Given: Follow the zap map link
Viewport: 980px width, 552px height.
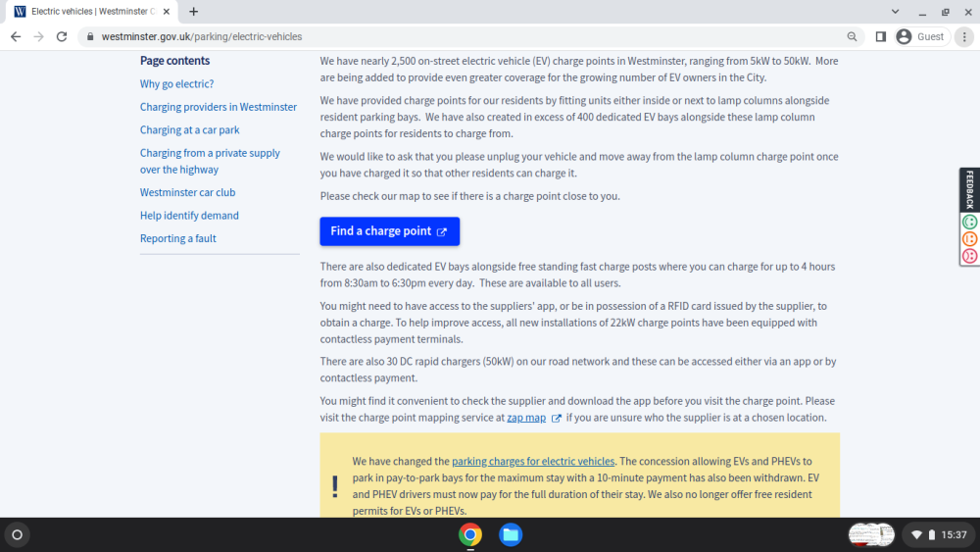Looking at the screenshot, I should pyautogui.click(x=526, y=418).
